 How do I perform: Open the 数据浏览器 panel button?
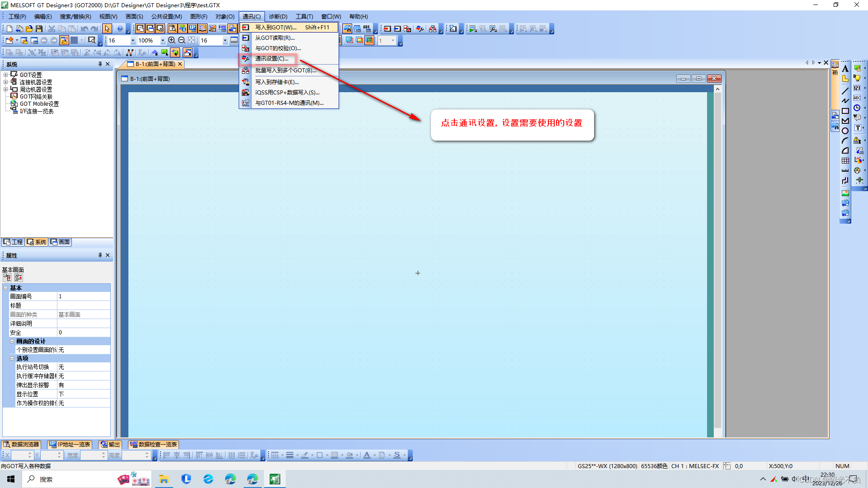(x=21, y=445)
